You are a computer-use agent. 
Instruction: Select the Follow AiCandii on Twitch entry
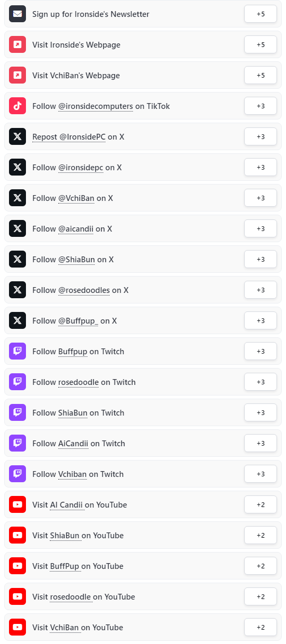point(143,444)
